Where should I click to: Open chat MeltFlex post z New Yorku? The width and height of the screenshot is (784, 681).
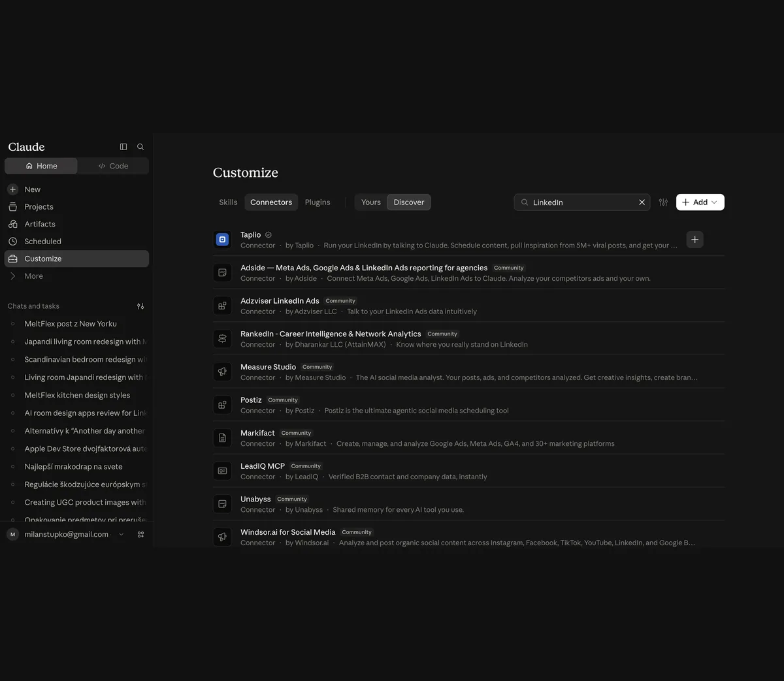click(x=76, y=324)
